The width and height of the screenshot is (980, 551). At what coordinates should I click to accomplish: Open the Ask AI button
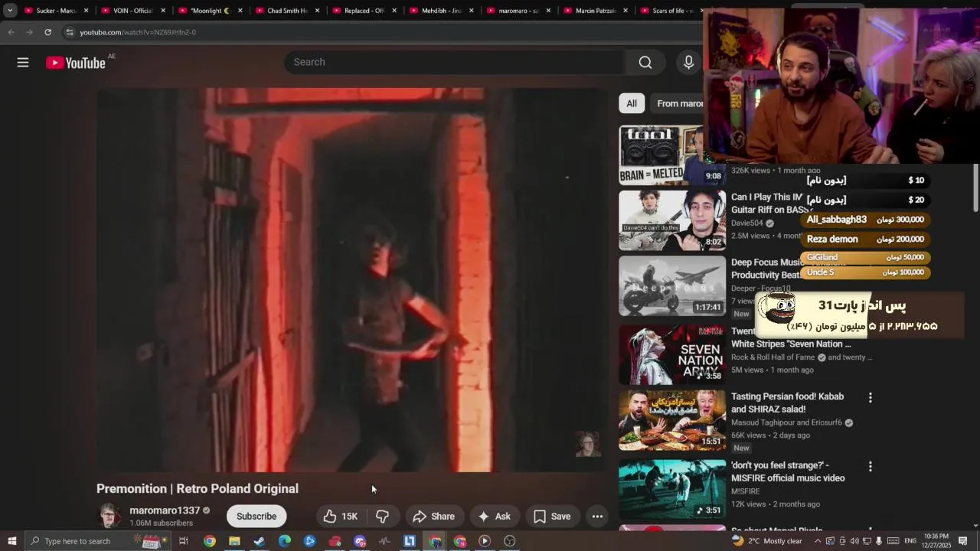(494, 517)
